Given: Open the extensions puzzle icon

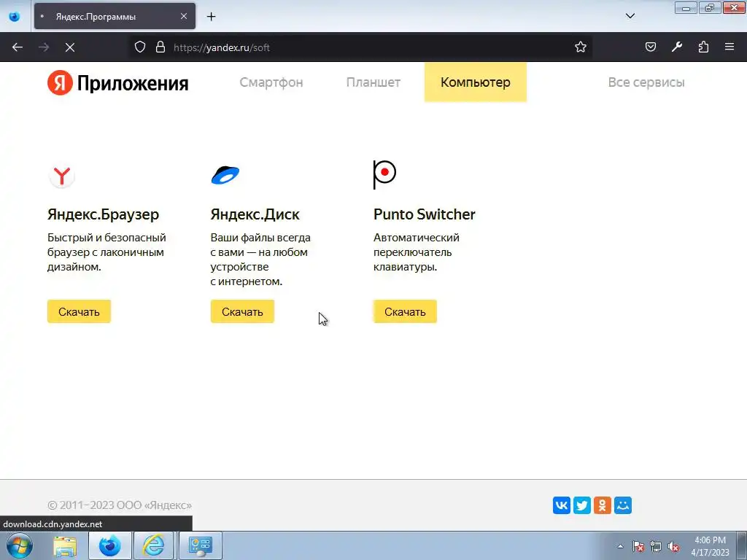Looking at the screenshot, I should tap(703, 47).
